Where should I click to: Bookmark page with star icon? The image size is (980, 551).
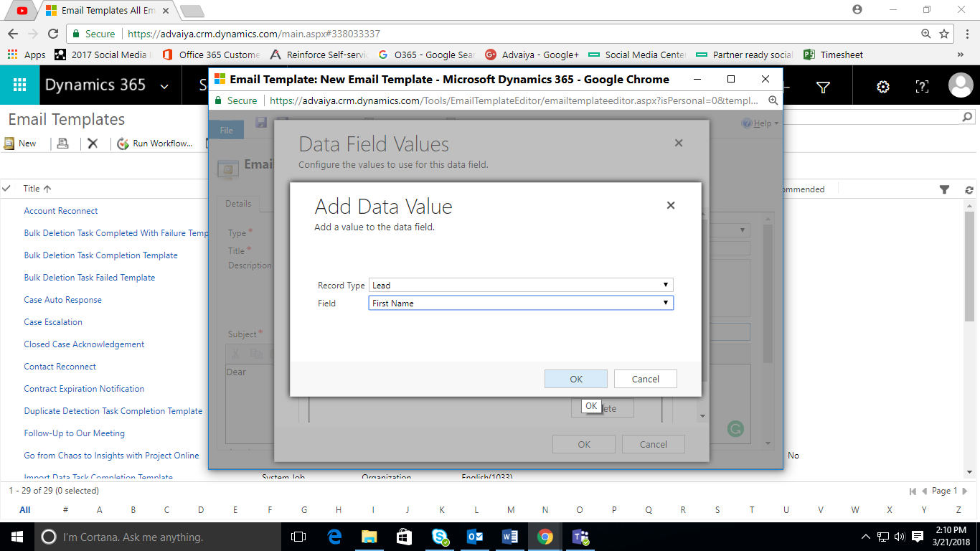[944, 34]
